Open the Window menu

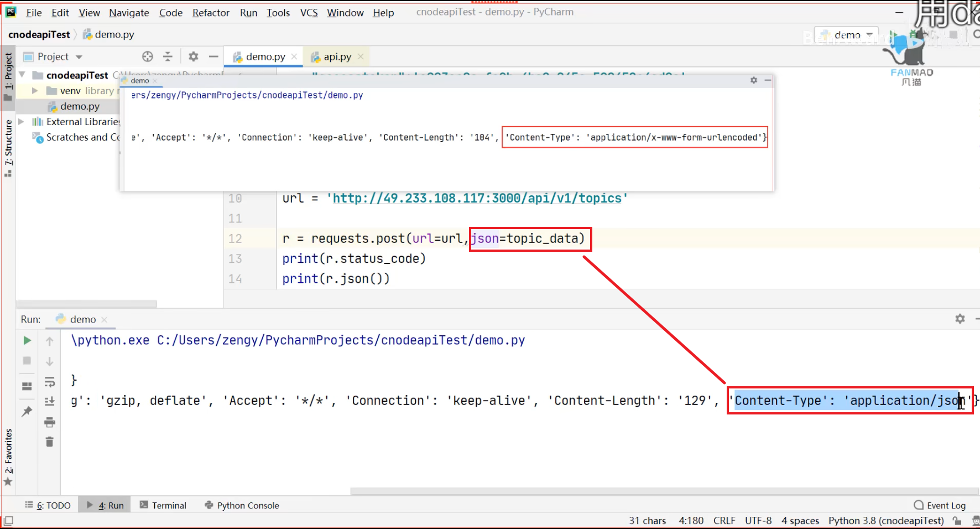[345, 13]
